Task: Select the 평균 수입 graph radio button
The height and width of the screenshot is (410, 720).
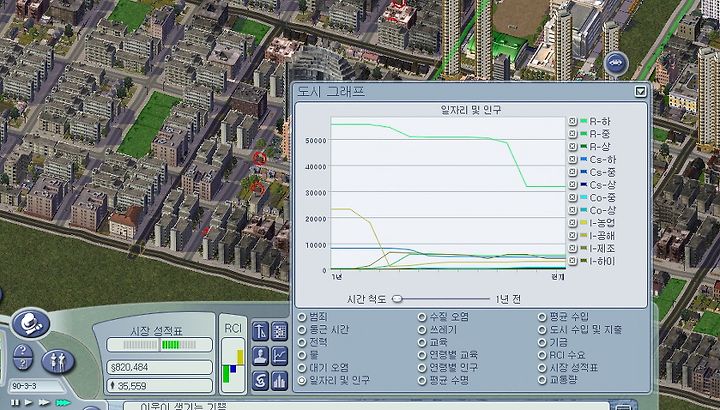Action: point(542,317)
